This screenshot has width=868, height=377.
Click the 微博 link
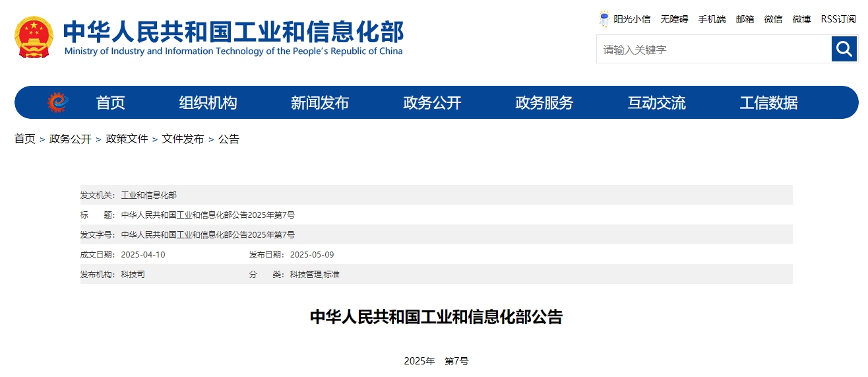[801, 19]
